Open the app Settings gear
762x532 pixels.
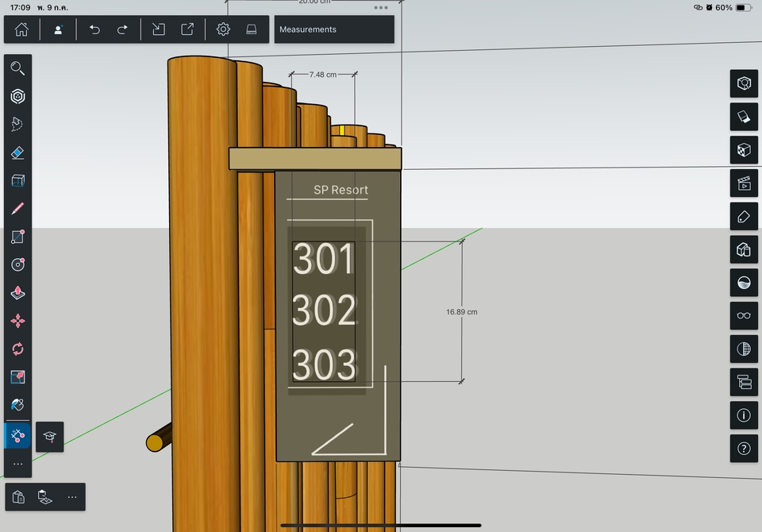point(223,29)
